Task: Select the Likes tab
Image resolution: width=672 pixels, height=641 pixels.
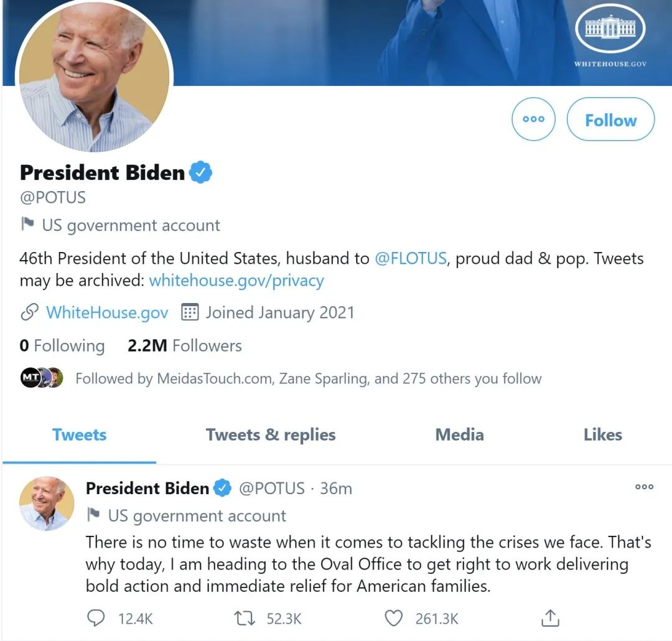Action: pyautogui.click(x=602, y=434)
